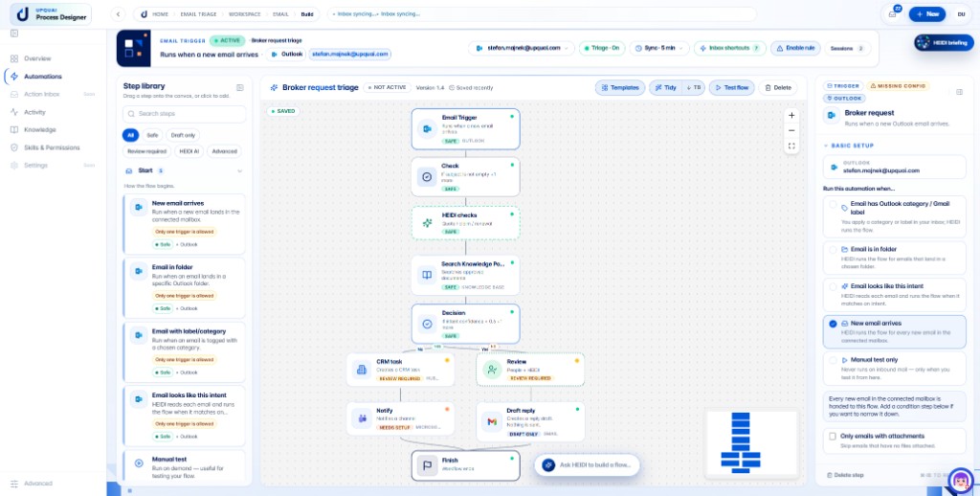Click the WORKSPACE breadcrumb
The height and width of the screenshot is (496, 980).
pos(244,13)
